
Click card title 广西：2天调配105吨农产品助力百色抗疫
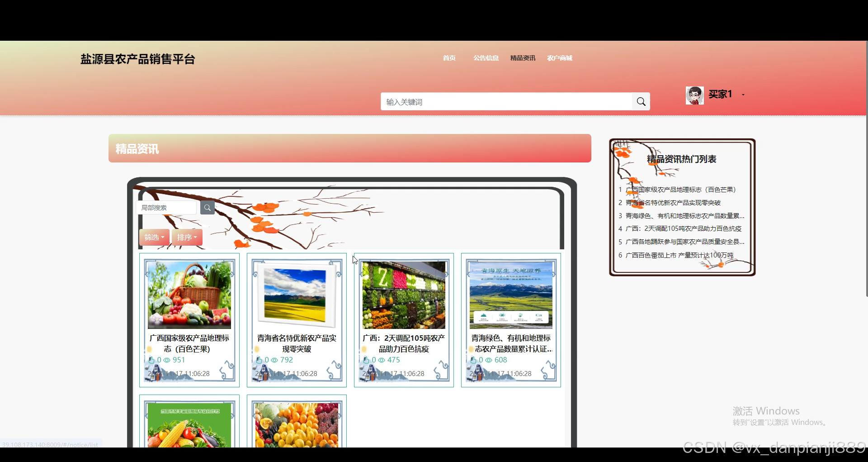(x=404, y=343)
